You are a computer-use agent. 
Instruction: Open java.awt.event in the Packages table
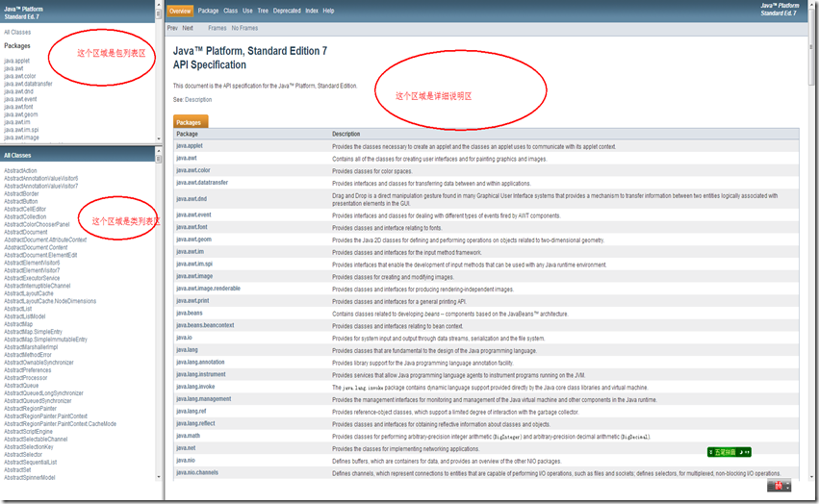click(193, 215)
